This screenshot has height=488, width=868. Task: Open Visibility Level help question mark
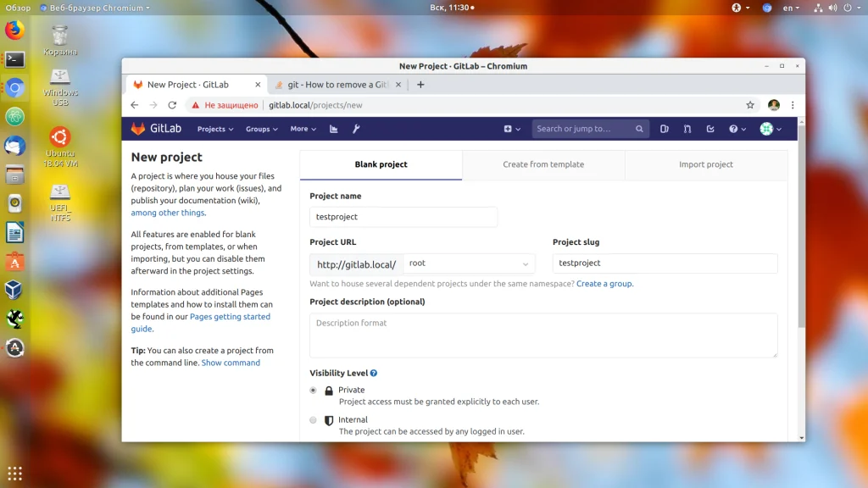click(x=374, y=374)
